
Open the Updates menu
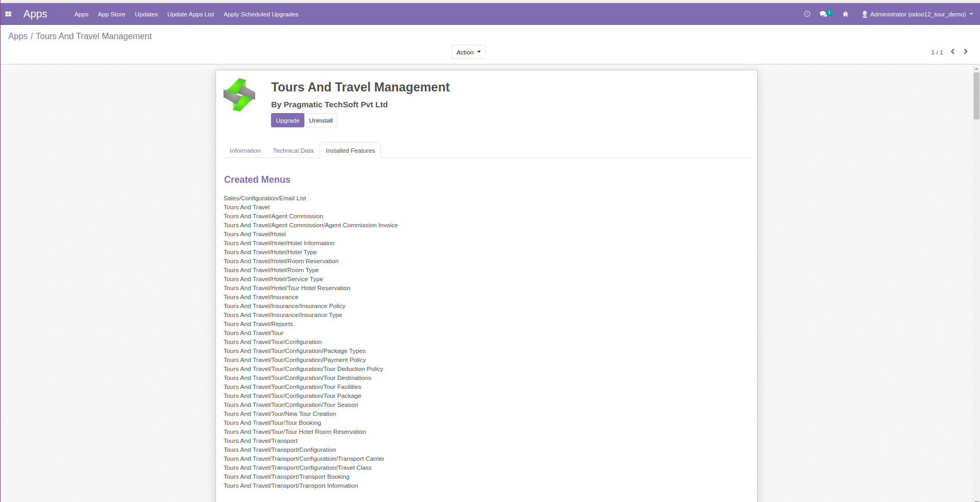tap(146, 14)
